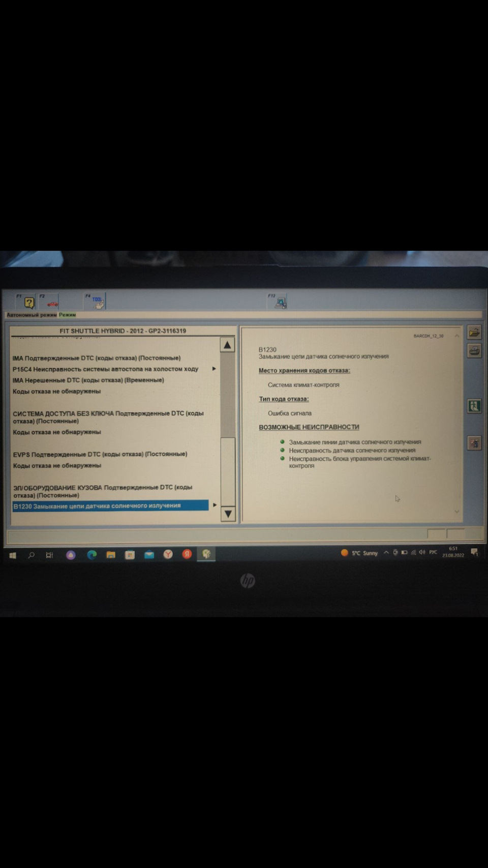Expand details arrow for B1230 code row
488x868 pixels.
click(x=215, y=505)
